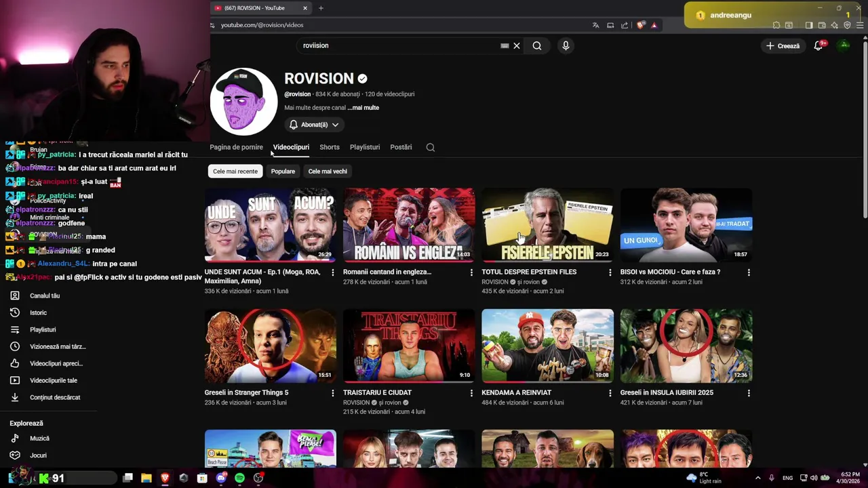Select the Populare filter chip
The width and height of the screenshot is (868, 488).
(x=283, y=171)
